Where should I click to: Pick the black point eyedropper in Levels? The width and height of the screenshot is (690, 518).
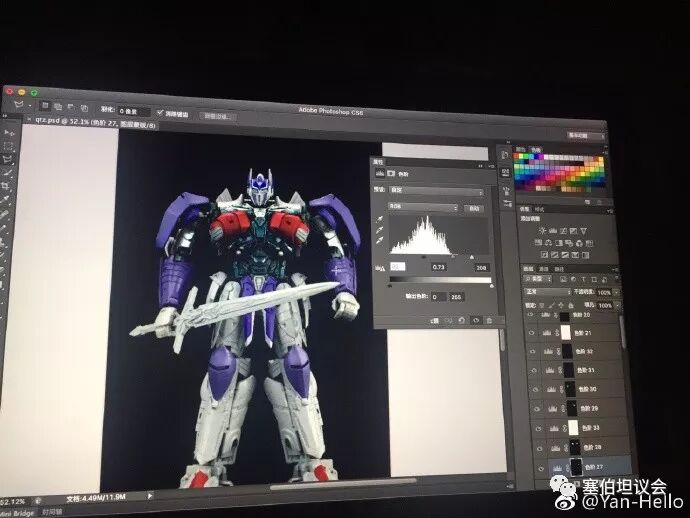379,219
